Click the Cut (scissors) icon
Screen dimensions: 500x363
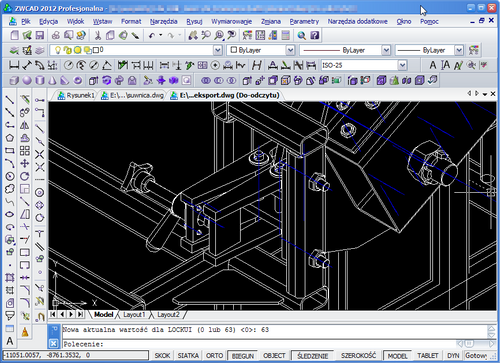[97, 35]
